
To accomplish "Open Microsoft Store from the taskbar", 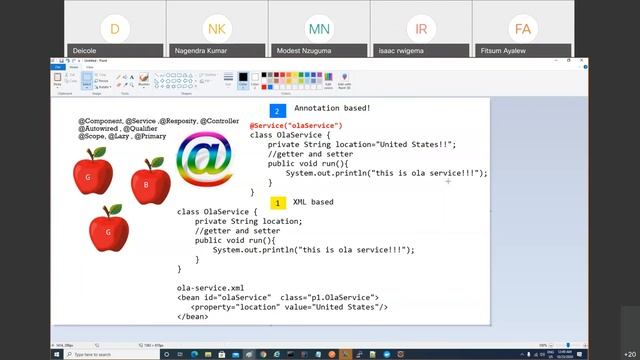I will pos(222,354).
